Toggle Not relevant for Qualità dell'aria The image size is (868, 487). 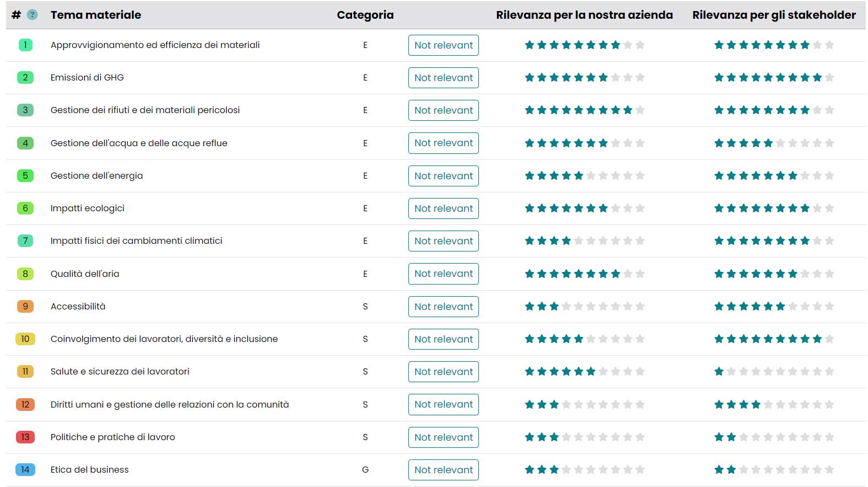pos(443,274)
